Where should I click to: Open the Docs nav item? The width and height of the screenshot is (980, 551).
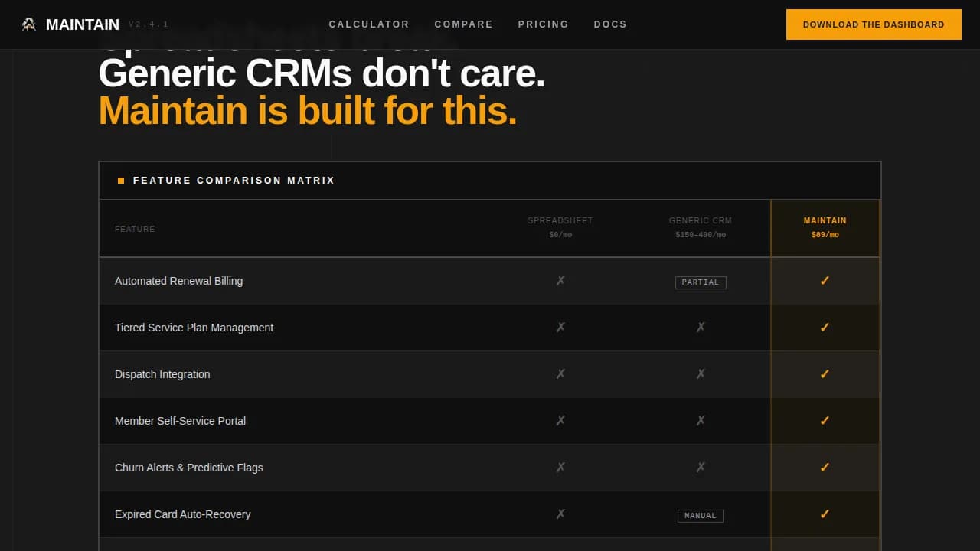click(x=610, y=24)
